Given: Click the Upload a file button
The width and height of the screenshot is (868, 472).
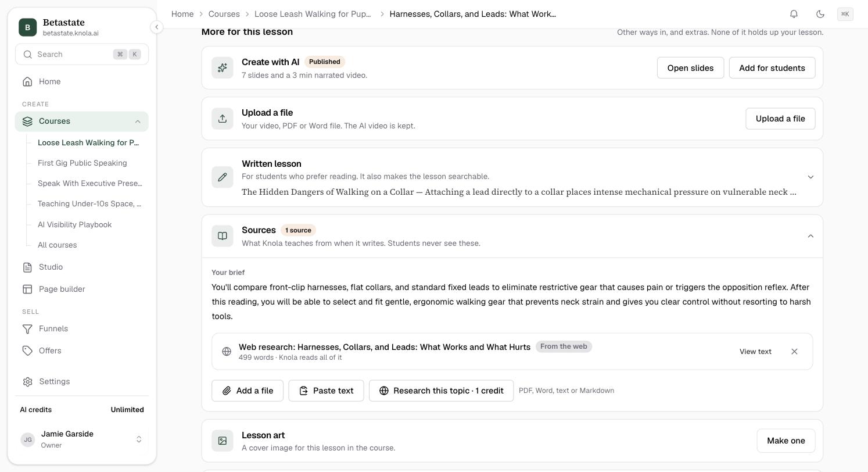Looking at the screenshot, I should pyautogui.click(x=780, y=119).
